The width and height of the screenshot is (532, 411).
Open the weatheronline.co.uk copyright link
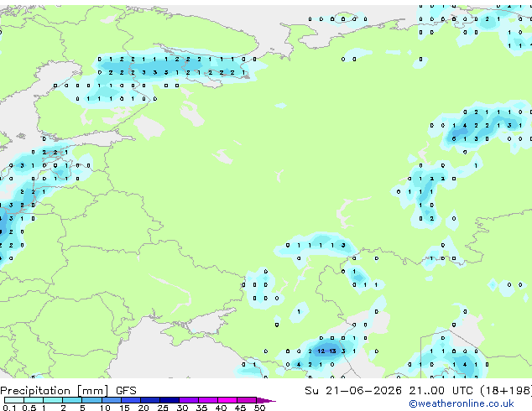tap(461, 403)
